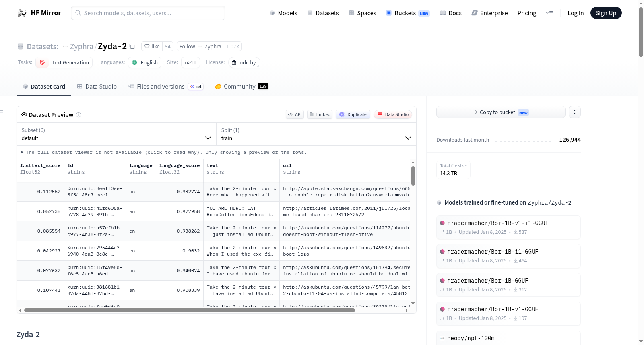This screenshot has height=345, width=644.
Task: Open Models in the top navigation
Action: [x=283, y=13]
